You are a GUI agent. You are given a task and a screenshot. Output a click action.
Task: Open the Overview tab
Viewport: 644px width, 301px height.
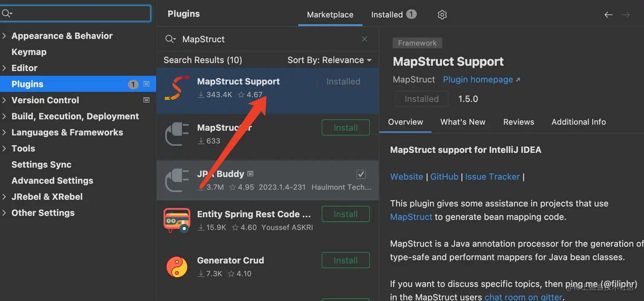coord(405,122)
